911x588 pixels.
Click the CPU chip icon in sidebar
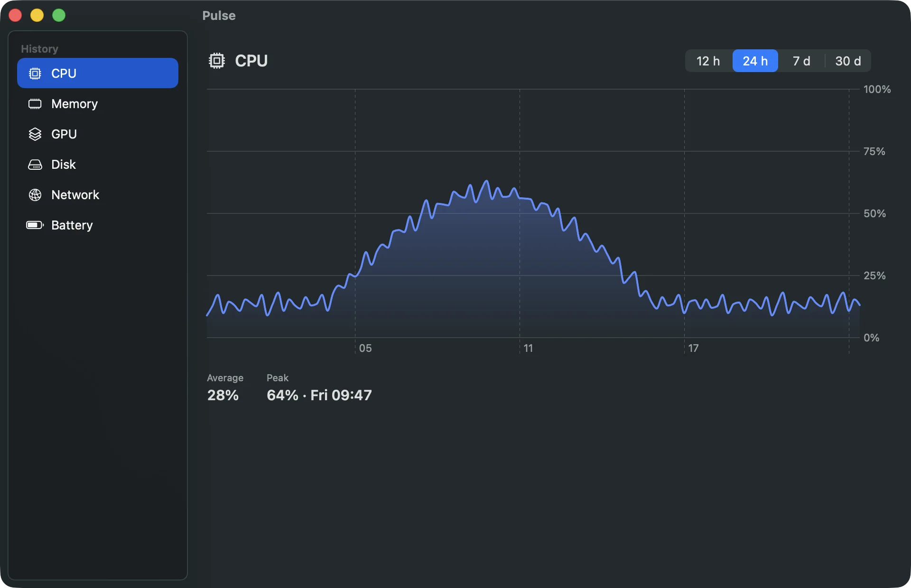pos(35,73)
